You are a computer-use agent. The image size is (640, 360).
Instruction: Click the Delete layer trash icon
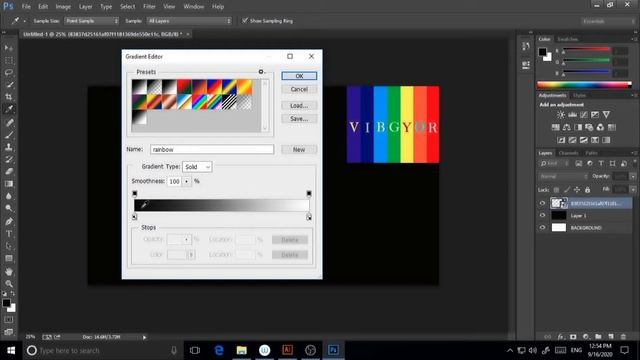623,337
